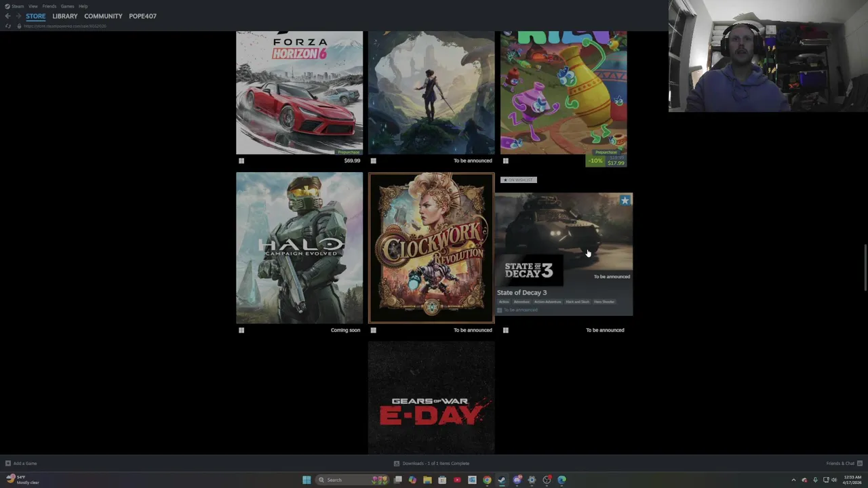Go back with the back arrow
868x488 pixels.
7,16
